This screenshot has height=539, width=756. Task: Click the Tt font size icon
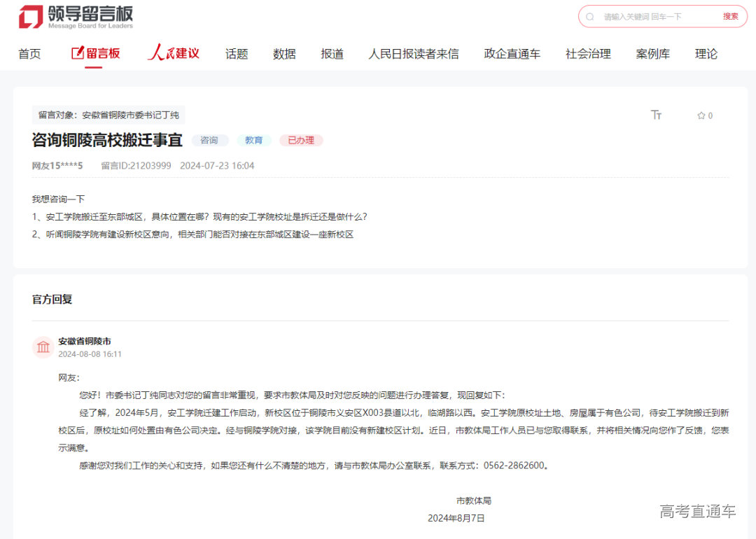tap(656, 115)
